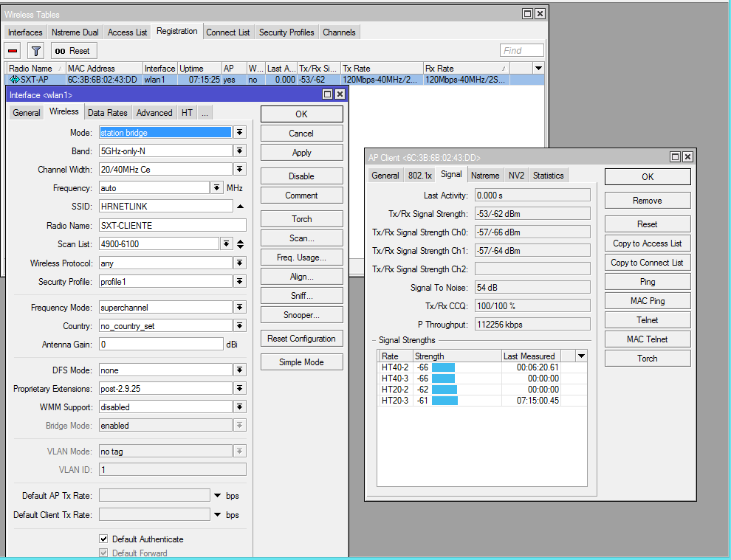Click the Find search field
This screenshot has height=560, width=731.
point(521,50)
